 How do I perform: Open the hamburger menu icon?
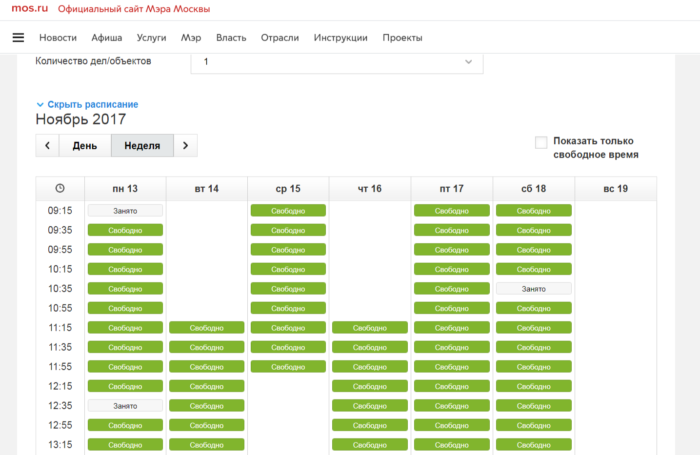point(18,38)
